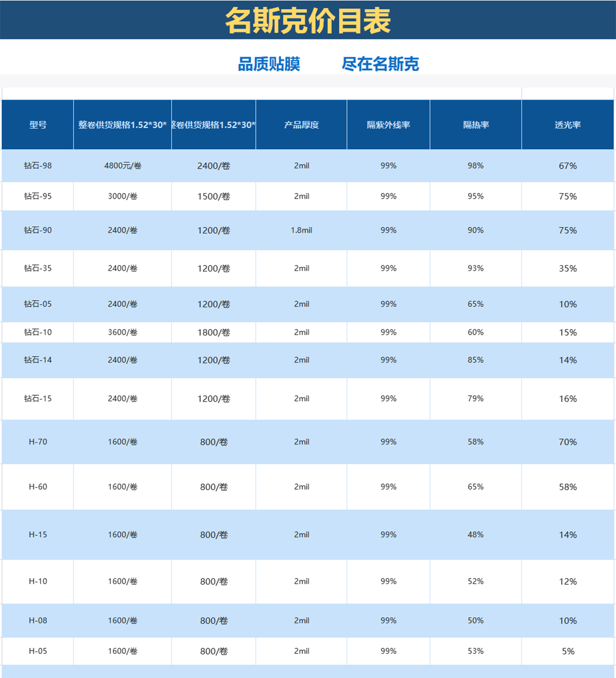Select the 品质贴膜 slogan text
616x678 pixels.
pos(269,64)
